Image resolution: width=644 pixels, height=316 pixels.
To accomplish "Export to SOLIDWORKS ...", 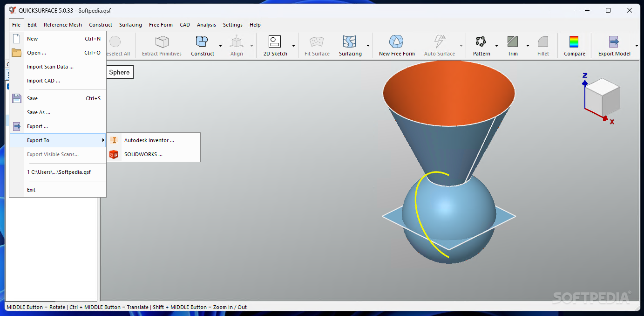I will [x=154, y=154].
